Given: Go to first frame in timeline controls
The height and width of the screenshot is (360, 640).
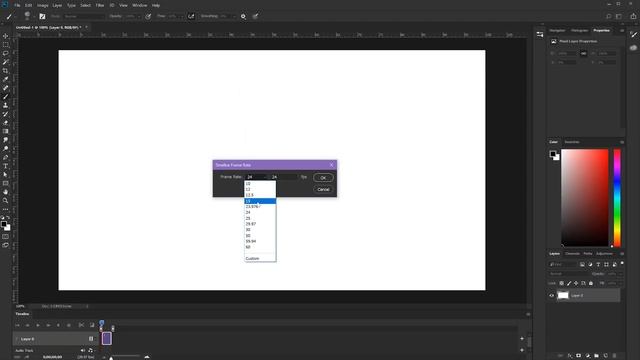Looking at the screenshot, I should [x=18, y=325].
